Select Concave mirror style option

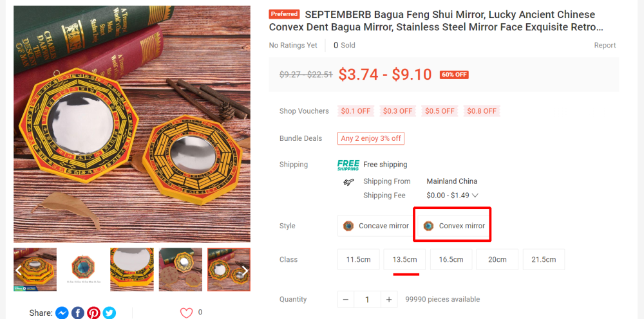[376, 226]
